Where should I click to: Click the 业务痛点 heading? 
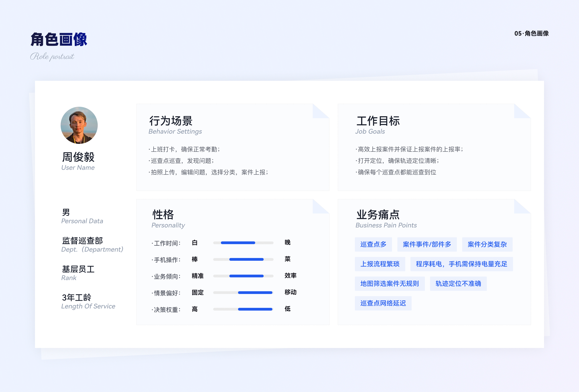point(378,215)
